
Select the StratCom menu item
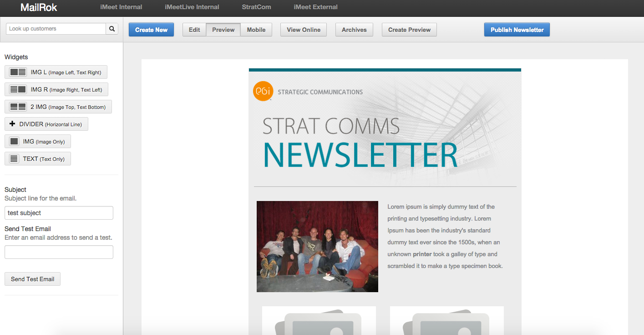click(257, 7)
